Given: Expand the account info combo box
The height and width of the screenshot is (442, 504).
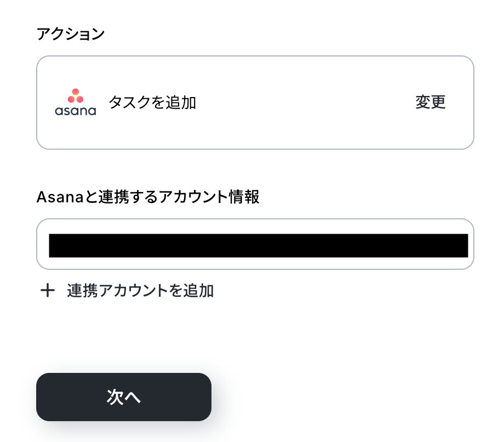Looking at the screenshot, I should [x=255, y=244].
